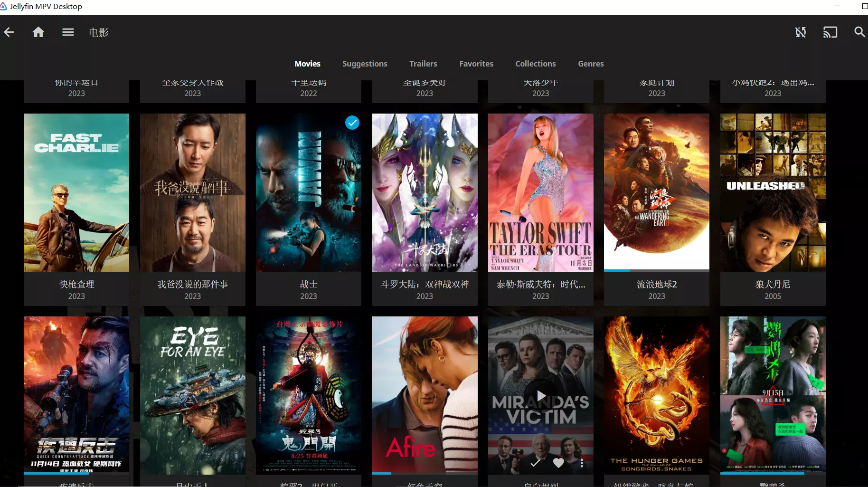Click the Jellyfin logo in title bar
The height and width of the screenshot is (487, 868).
pyautogui.click(x=4, y=6)
